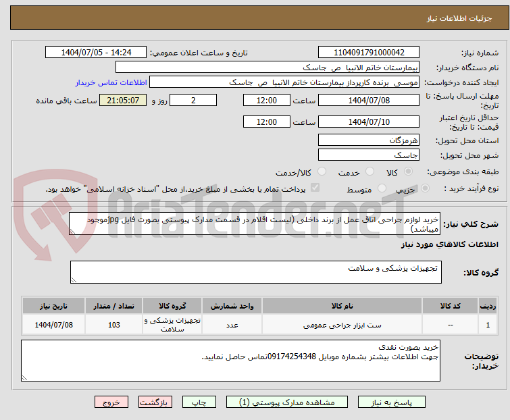The height and width of the screenshot is (420, 510).
Task: Click the ردیف column header
Action: [x=488, y=306]
